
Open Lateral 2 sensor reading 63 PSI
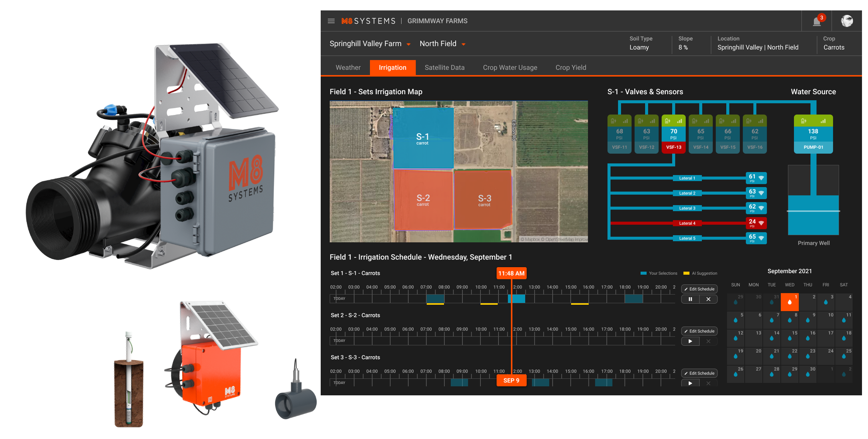pyautogui.click(x=756, y=193)
